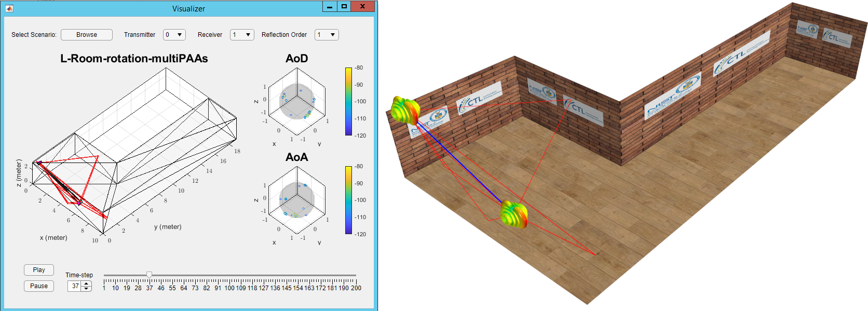Click the antenna radiation pattern on the floor
Image resolution: width=868 pixels, height=311 pixels.
click(514, 213)
